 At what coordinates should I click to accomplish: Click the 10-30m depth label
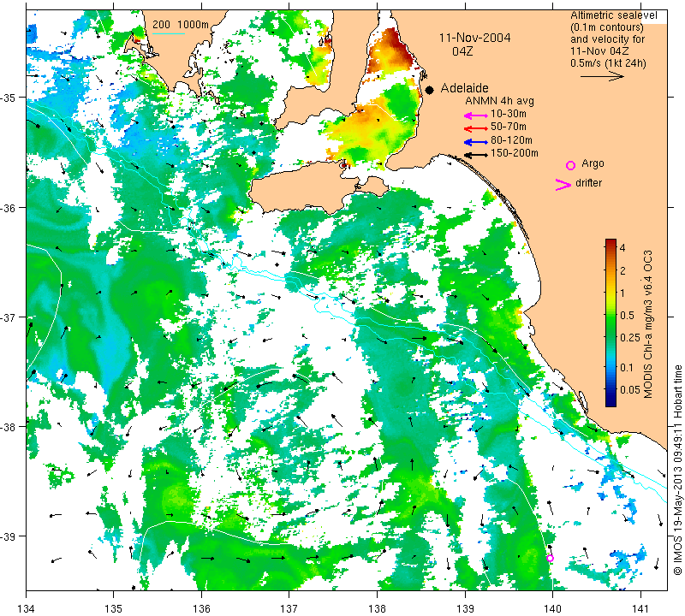509,114
